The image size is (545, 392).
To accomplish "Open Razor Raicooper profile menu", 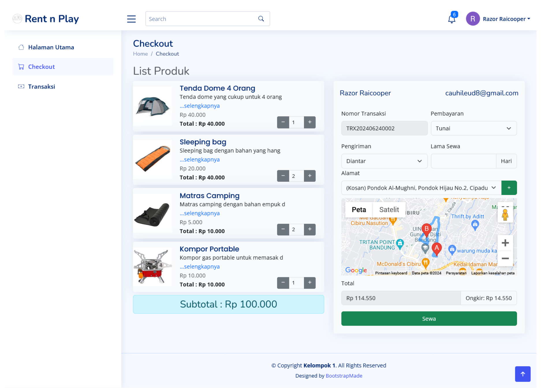I will (498, 19).
